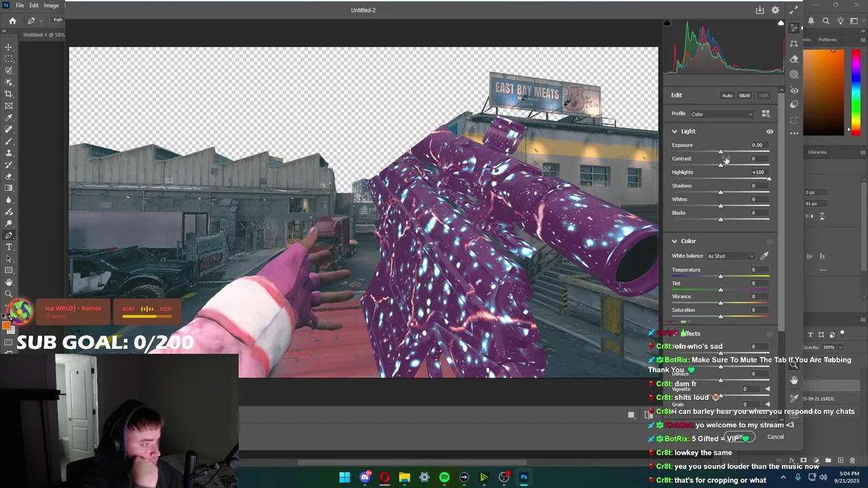The height and width of the screenshot is (488, 868).
Task: Toggle Camera Raw full screen mode
Action: (x=793, y=10)
